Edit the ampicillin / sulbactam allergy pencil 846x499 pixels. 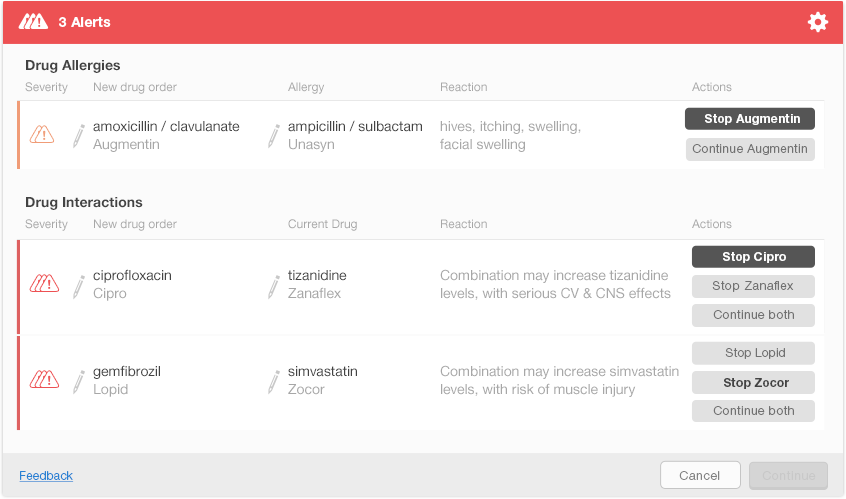[274, 136]
